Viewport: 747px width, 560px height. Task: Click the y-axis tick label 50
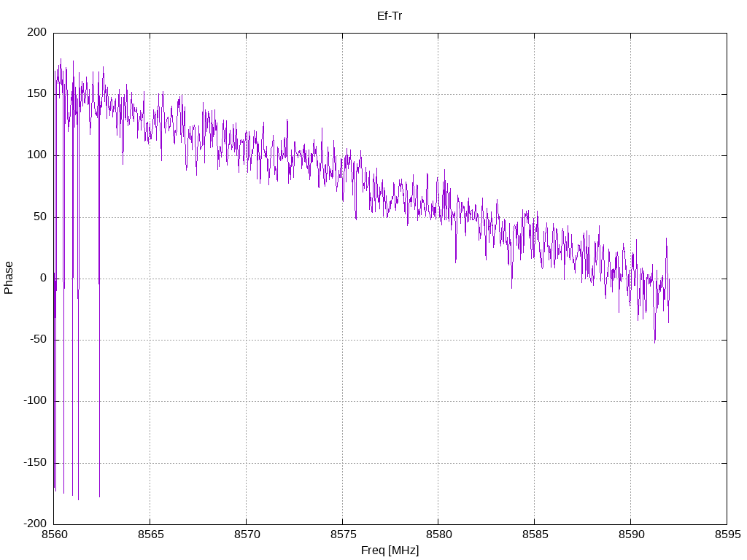pyautogui.click(x=41, y=217)
